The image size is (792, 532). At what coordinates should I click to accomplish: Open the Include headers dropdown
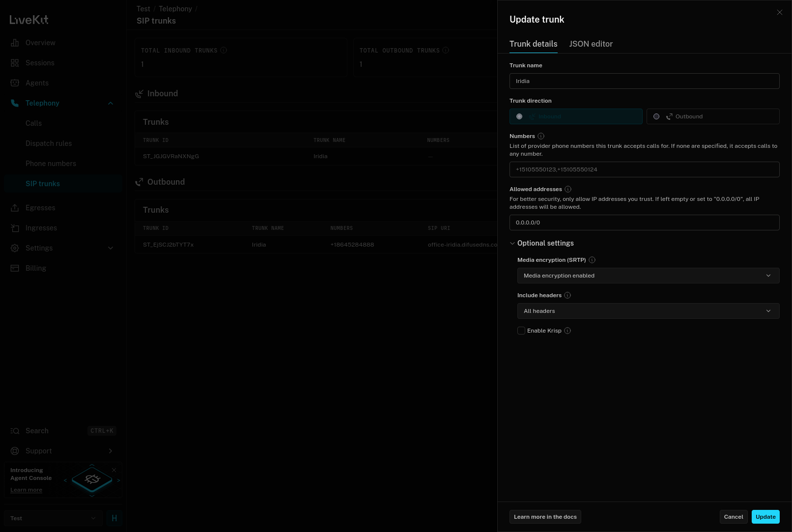point(648,311)
